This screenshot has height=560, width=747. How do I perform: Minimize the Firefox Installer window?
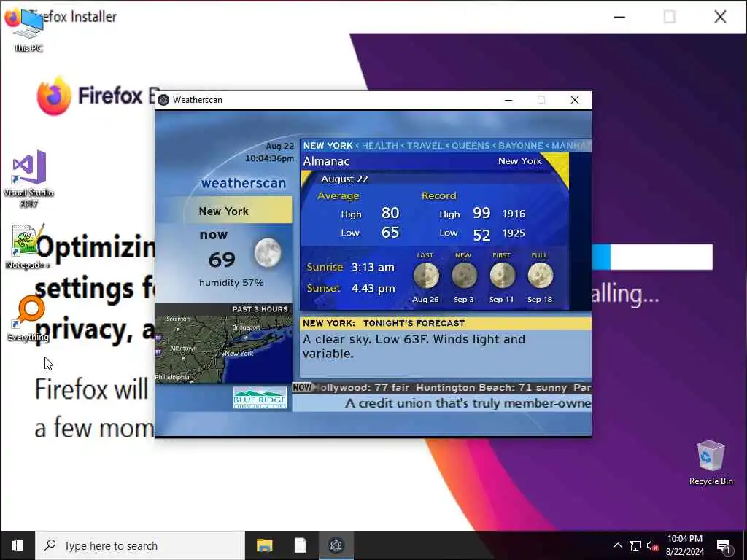(x=619, y=17)
